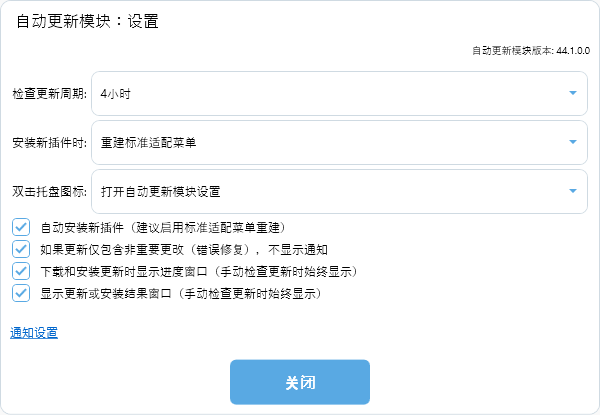The height and width of the screenshot is (415, 600).
Task: Expand the 双击托盘图标 dropdown arrow
Action: (x=573, y=190)
